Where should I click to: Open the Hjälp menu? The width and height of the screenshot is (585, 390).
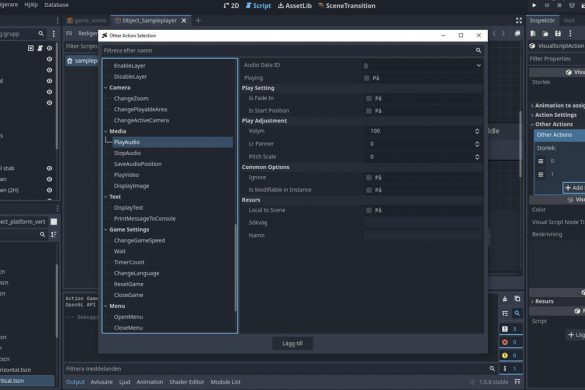point(31,5)
